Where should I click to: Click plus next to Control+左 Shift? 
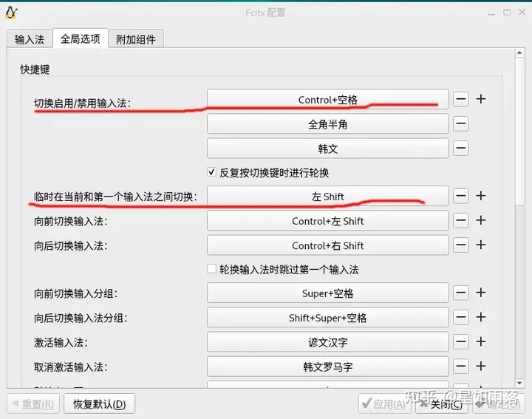[481, 220]
